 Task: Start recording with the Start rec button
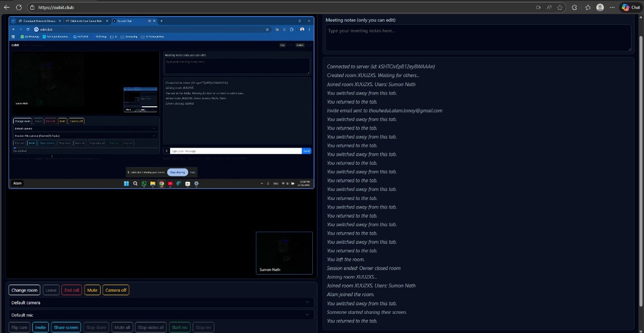[x=179, y=327]
